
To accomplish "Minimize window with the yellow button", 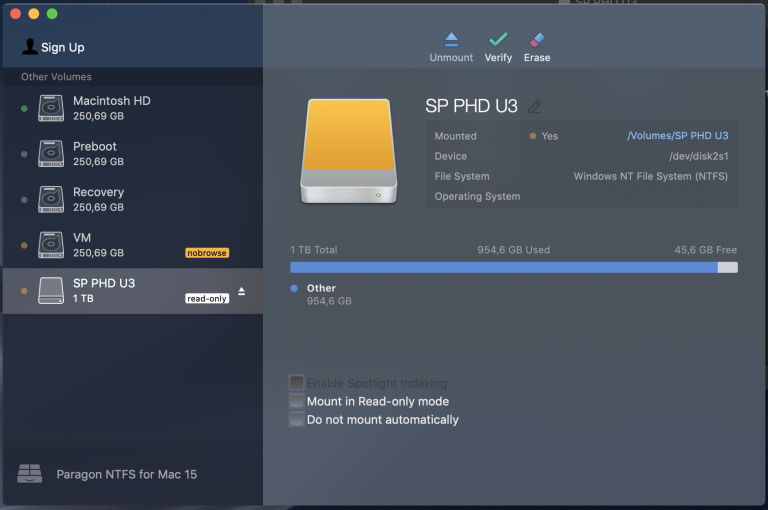I will pos(34,14).
